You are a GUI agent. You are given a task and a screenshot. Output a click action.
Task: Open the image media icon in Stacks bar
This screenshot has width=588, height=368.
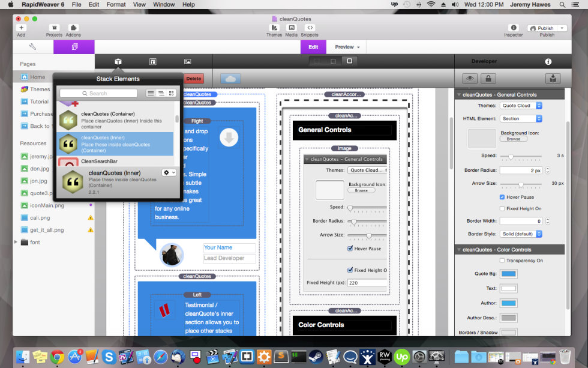tap(187, 61)
